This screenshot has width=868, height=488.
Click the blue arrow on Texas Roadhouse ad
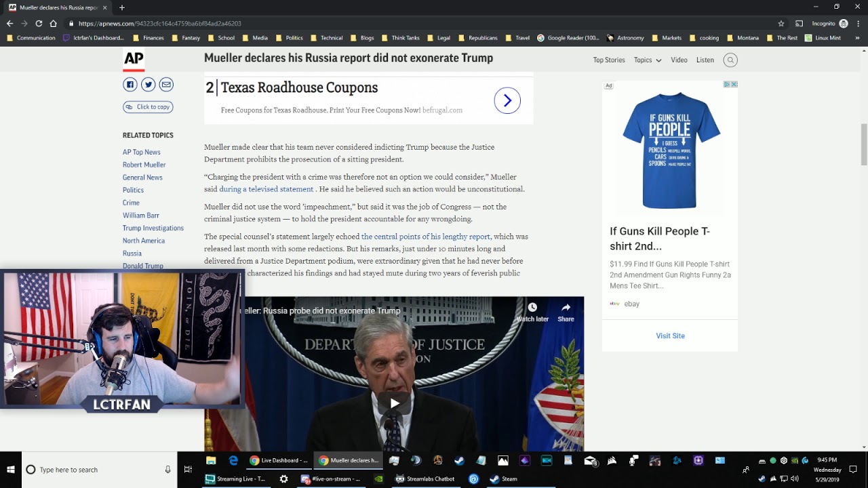pos(507,100)
